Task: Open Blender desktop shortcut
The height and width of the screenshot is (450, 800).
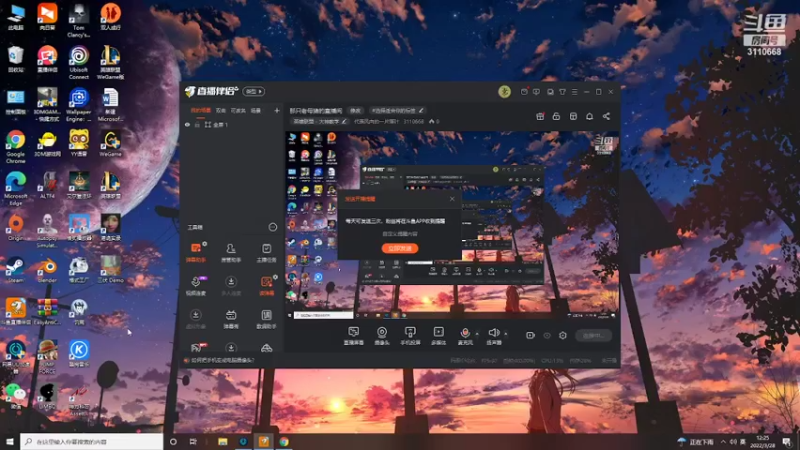Action: (47, 270)
